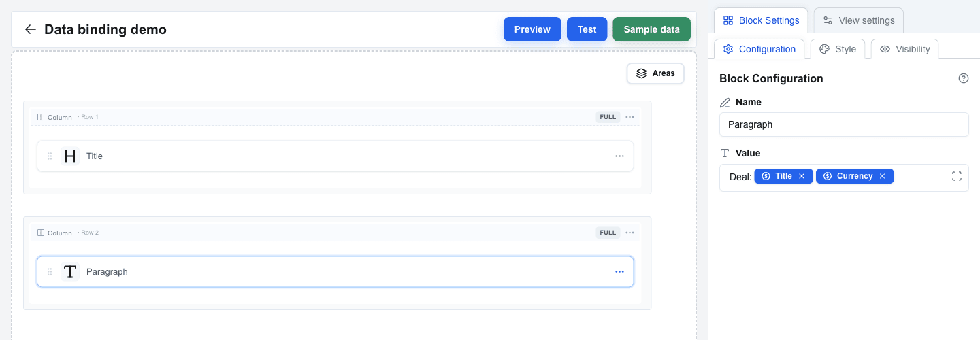
Task: Open the Style tab
Action: point(838,49)
